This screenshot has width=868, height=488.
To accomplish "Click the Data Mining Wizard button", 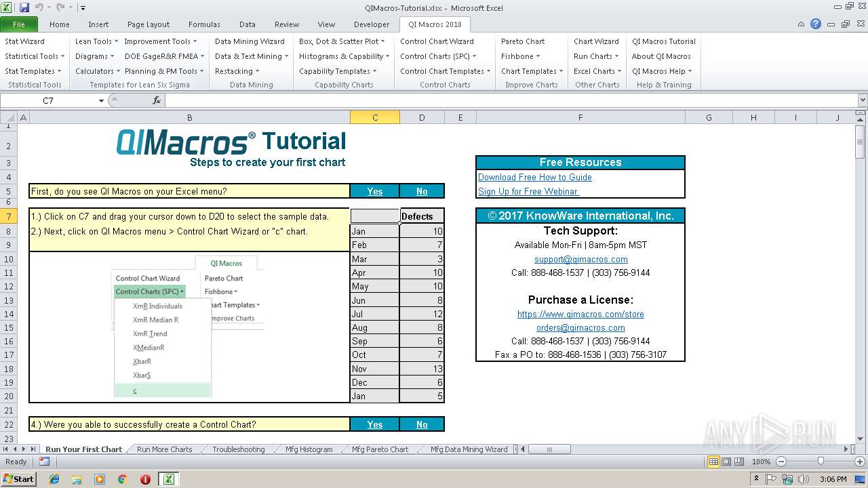I will click(x=250, y=41).
